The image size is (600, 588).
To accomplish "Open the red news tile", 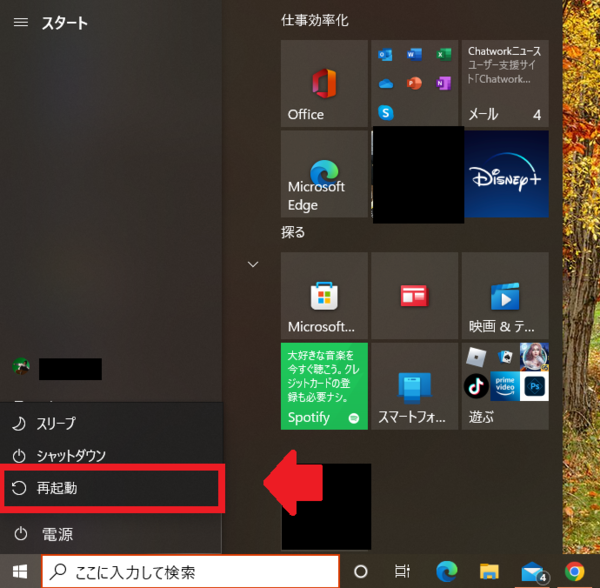I will tap(414, 295).
